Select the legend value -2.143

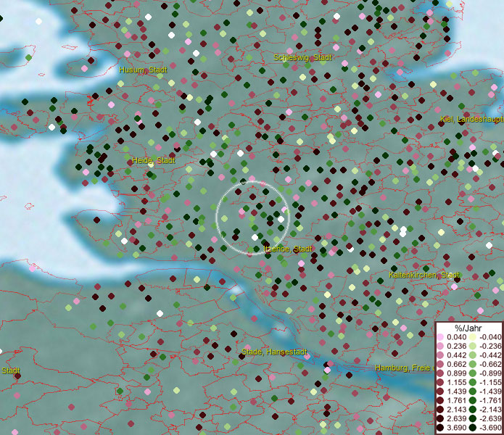pyautogui.click(x=490, y=410)
